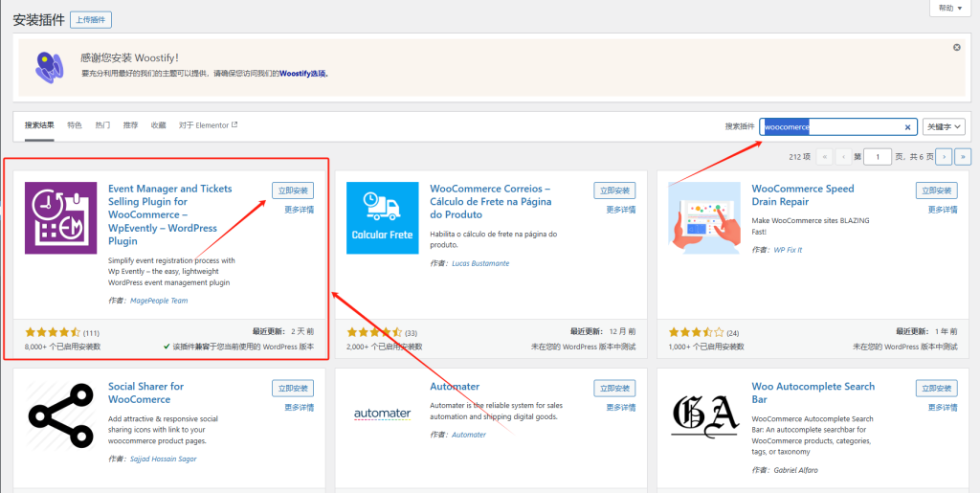Click the Woostify rocket notice icon

point(49,66)
